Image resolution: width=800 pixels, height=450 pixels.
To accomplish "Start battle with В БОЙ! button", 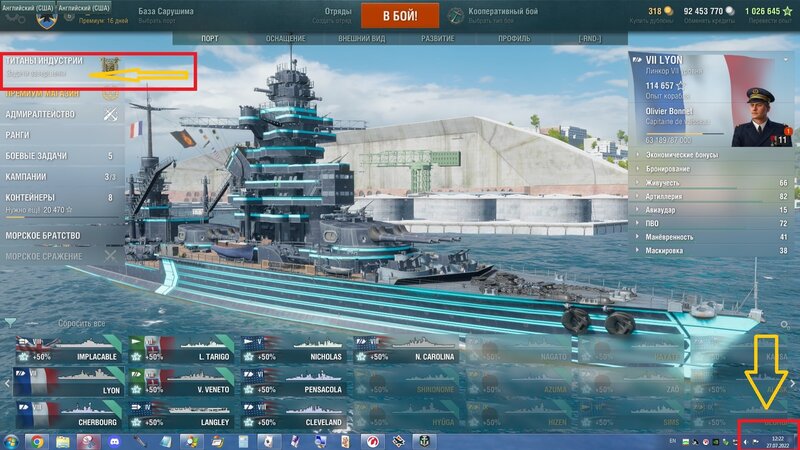I will click(400, 15).
